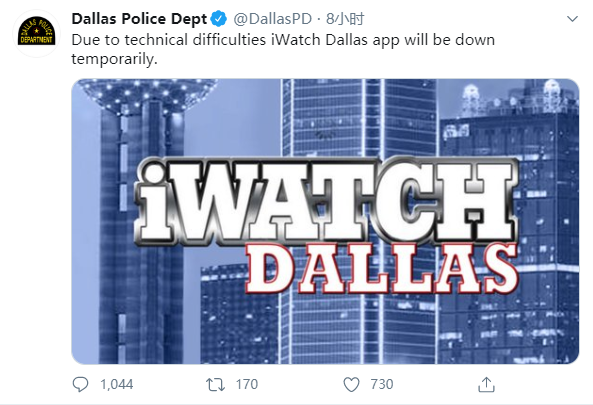Click the tweet text about technical difficulties

283,49
